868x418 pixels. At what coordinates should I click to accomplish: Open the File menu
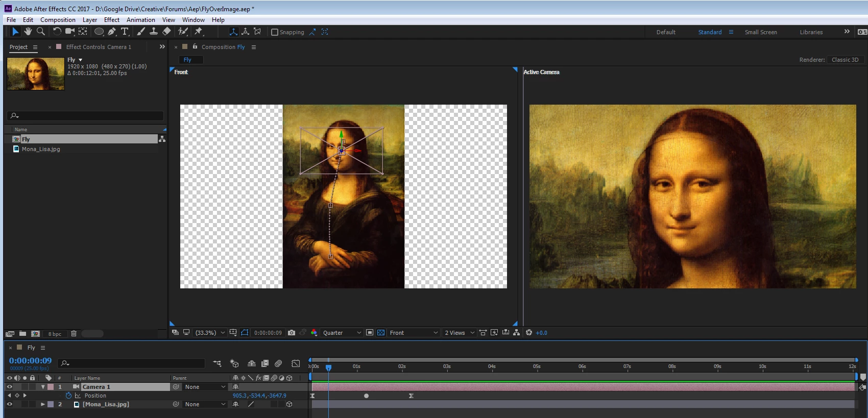click(x=11, y=20)
